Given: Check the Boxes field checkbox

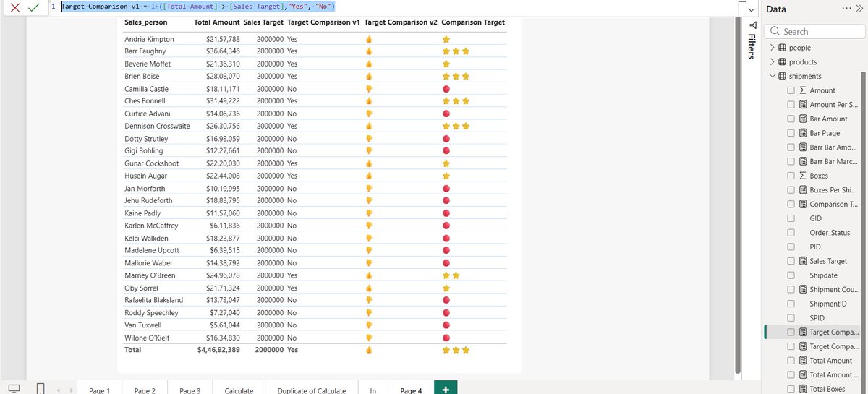Looking at the screenshot, I should pyautogui.click(x=791, y=176).
